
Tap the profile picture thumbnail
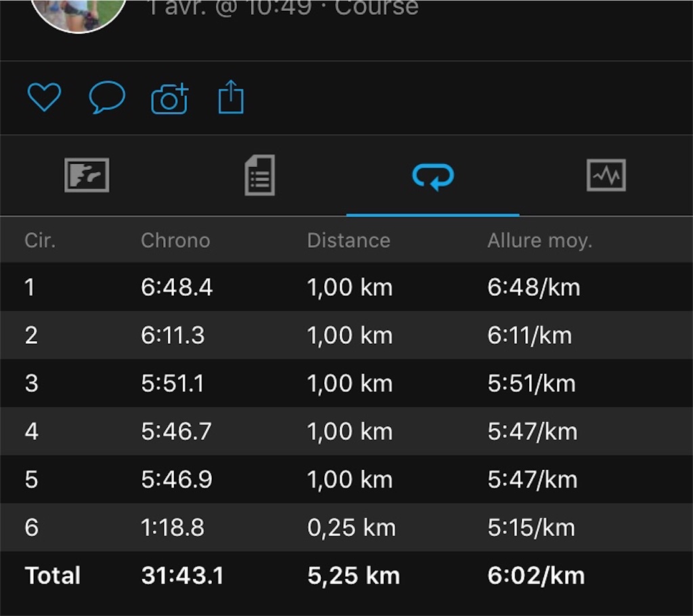click(x=80, y=14)
